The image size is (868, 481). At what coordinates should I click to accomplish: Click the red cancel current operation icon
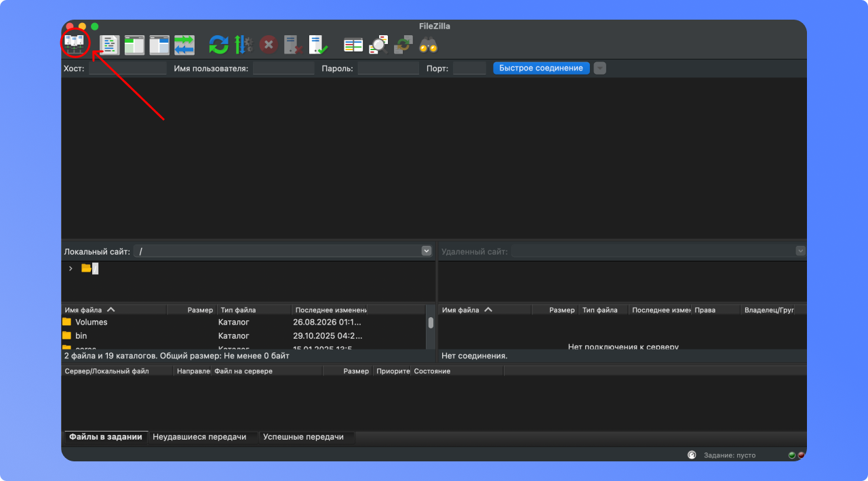click(269, 45)
